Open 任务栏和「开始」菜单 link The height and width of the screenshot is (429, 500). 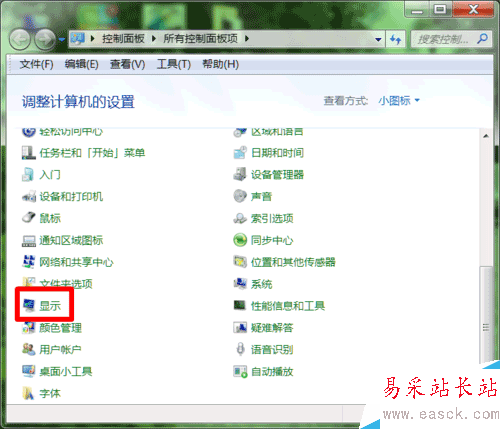[92, 153]
